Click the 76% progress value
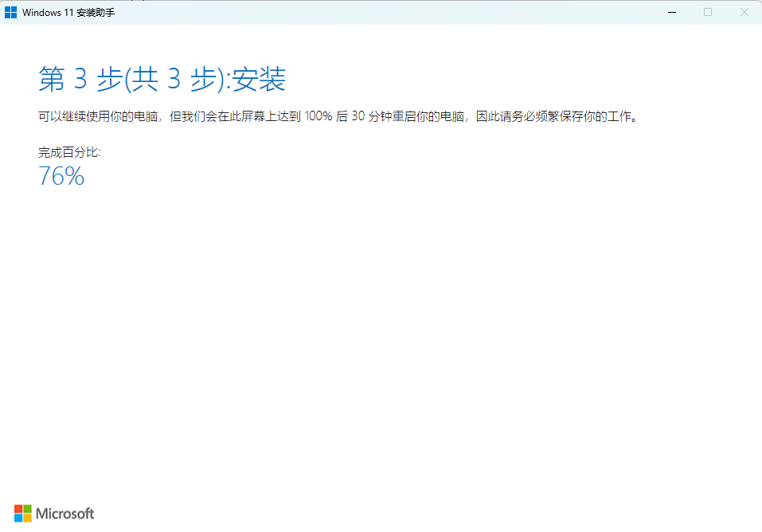Viewport: 762px width, 532px height. point(61,176)
